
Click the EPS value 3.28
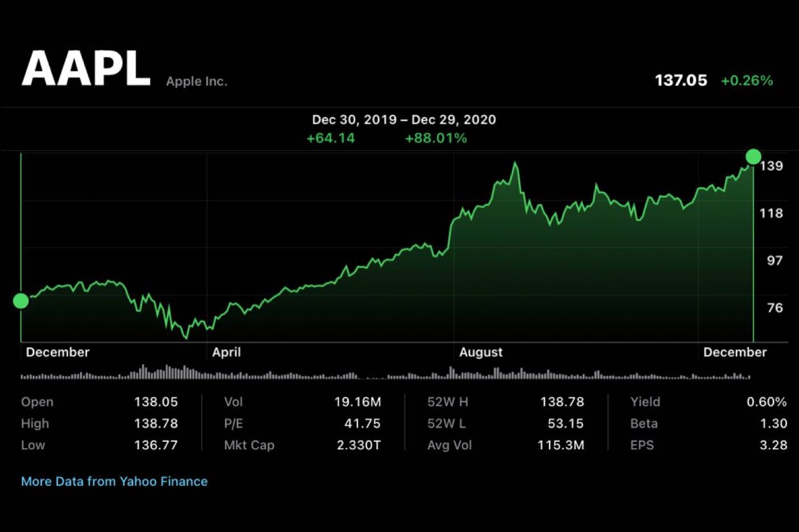click(773, 445)
